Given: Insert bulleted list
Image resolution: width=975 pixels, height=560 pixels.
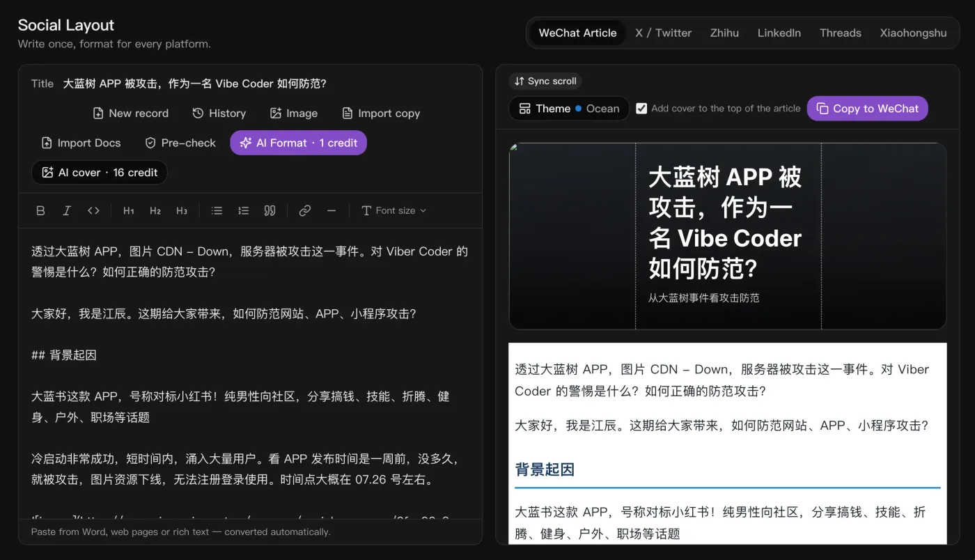Looking at the screenshot, I should [x=217, y=210].
